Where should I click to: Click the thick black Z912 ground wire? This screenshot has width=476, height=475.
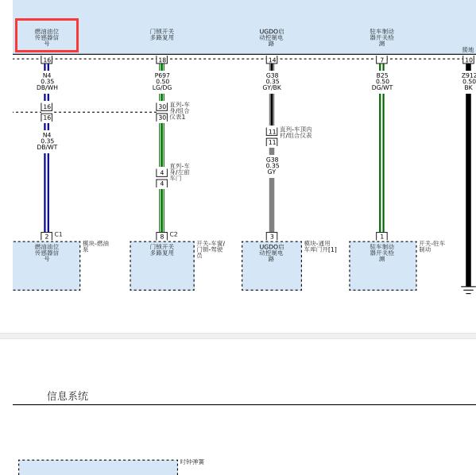tap(468, 190)
